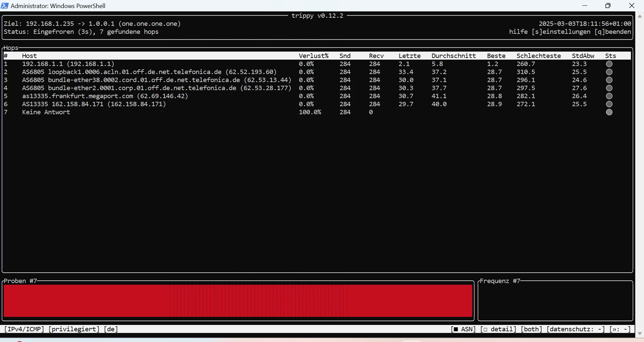Click the worst latency value 310.5
This screenshot has height=342, width=644.
tap(526, 72)
